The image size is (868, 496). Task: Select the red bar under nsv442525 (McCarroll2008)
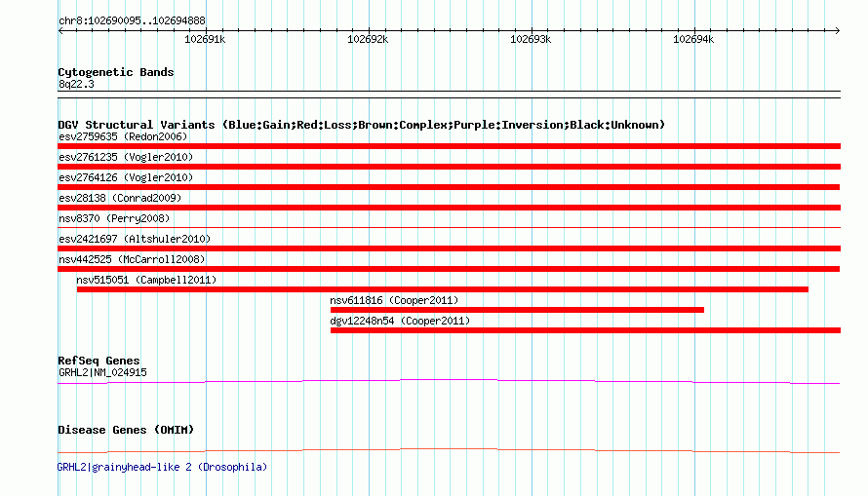449,269
